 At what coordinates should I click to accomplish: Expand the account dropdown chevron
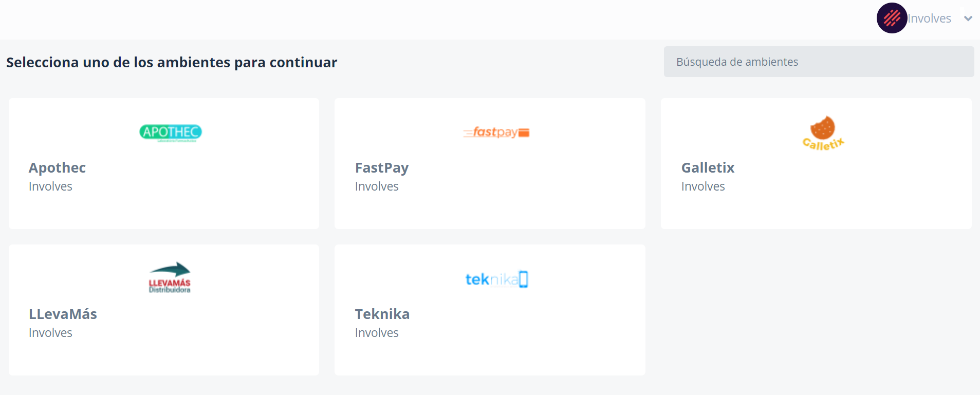pyautogui.click(x=968, y=18)
